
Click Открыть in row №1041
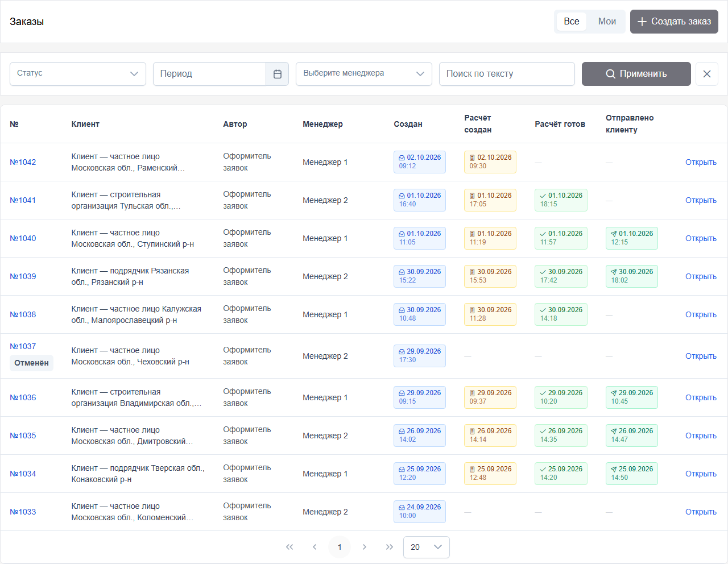701,200
